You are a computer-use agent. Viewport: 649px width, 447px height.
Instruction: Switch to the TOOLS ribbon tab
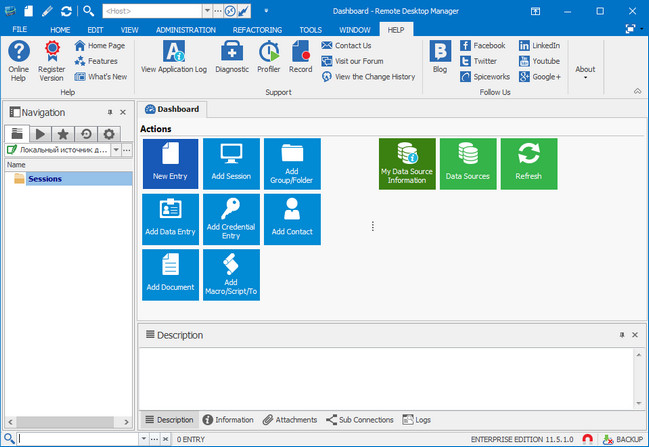(x=310, y=30)
